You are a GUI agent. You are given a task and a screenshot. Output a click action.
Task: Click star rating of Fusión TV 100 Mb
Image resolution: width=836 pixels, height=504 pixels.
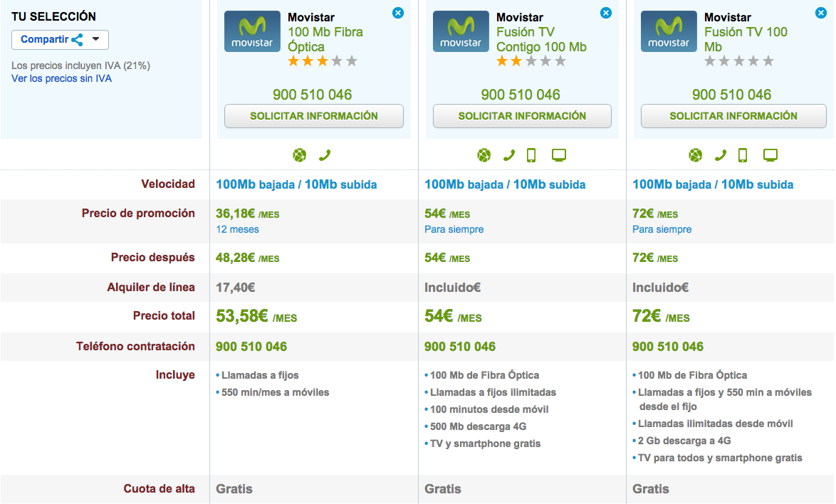click(739, 61)
